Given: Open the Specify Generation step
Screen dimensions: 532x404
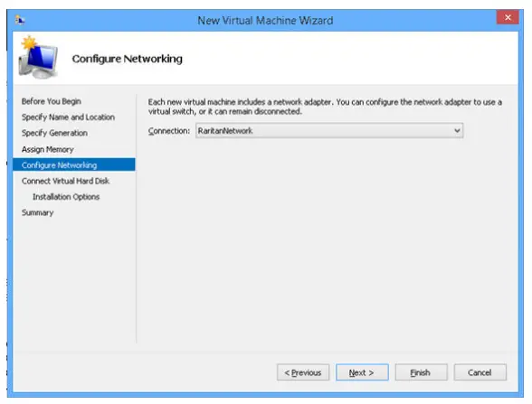Looking at the screenshot, I should pyautogui.click(x=54, y=133).
